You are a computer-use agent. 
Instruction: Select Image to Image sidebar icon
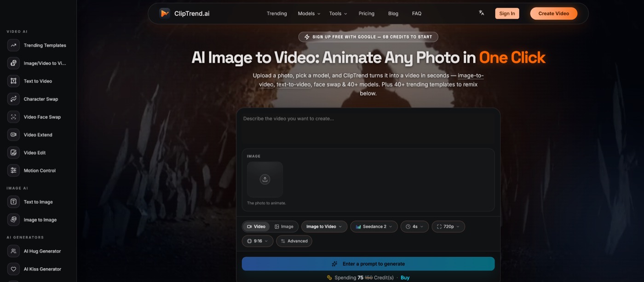pos(13,220)
